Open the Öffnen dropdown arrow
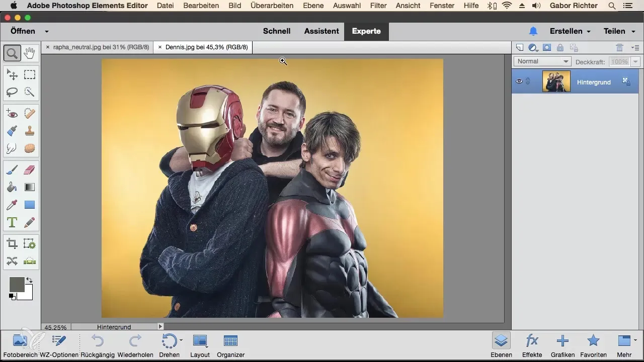This screenshot has height=362, width=644. coord(47,31)
